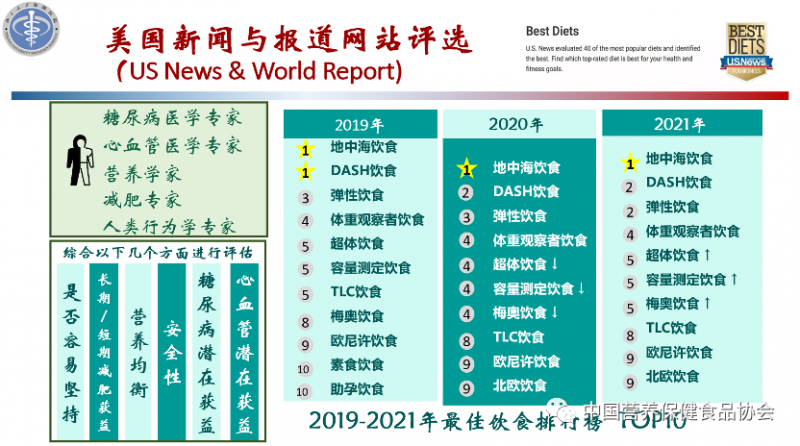Image resolution: width=800 pixels, height=446 pixels.
Task: Click rank circle 9 beside 2020 北欧饮食
Action: click(x=466, y=388)
